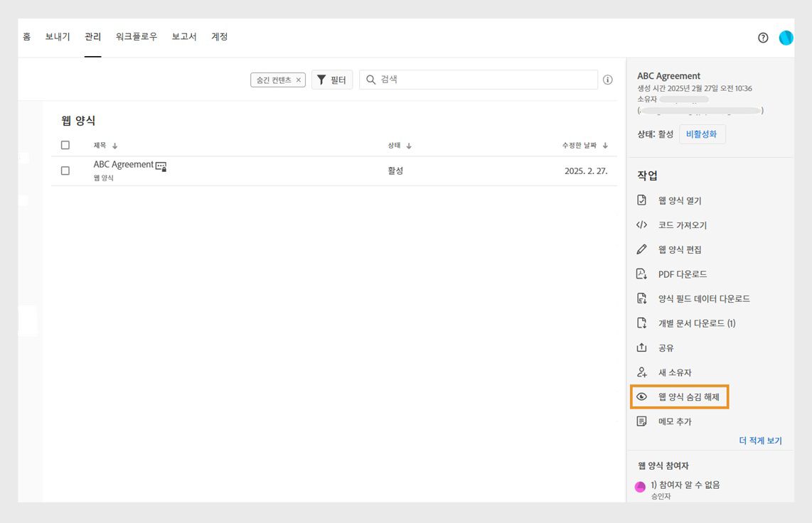Image resolution: width=812 pixels, height=523 pixels.
Task: Check the ABC Agreement row checkbox
Action: (65, 171)
